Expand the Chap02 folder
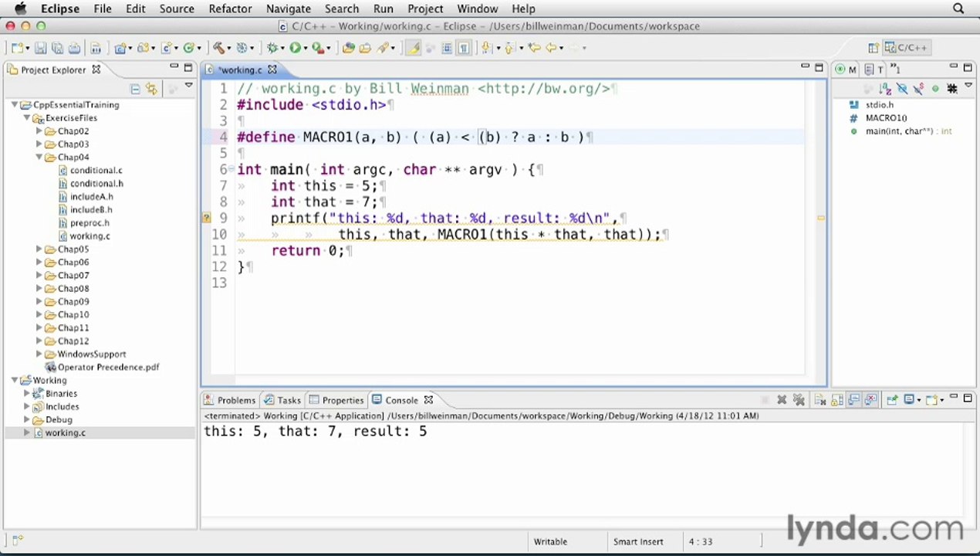This screenshot has height=556, width=980. tap(39, 131)
